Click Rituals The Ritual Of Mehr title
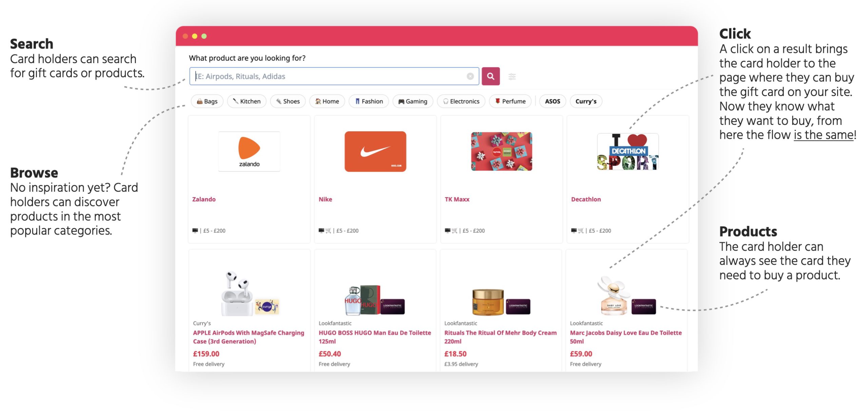Screen dimensions: 868x419 point(500,337)
